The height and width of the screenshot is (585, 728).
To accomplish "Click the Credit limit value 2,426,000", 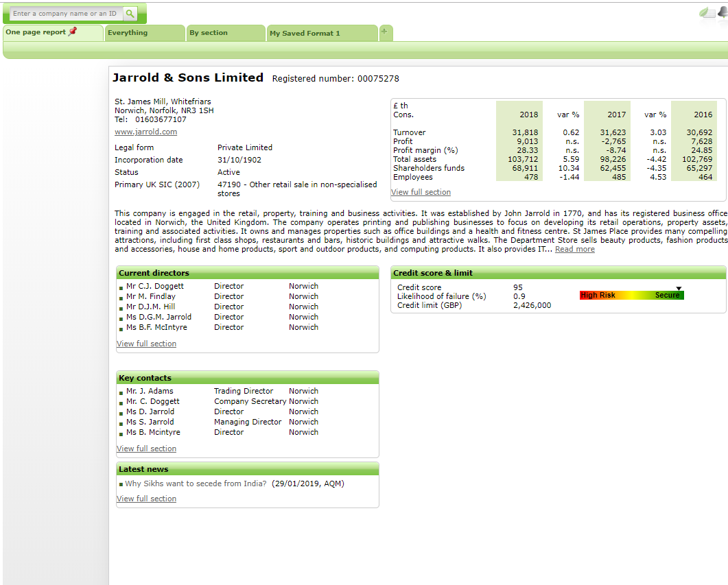I will [x=532, y=305].
